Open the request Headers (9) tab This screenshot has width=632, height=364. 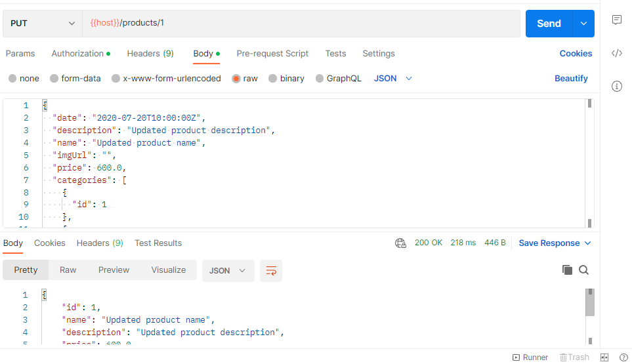150,54
